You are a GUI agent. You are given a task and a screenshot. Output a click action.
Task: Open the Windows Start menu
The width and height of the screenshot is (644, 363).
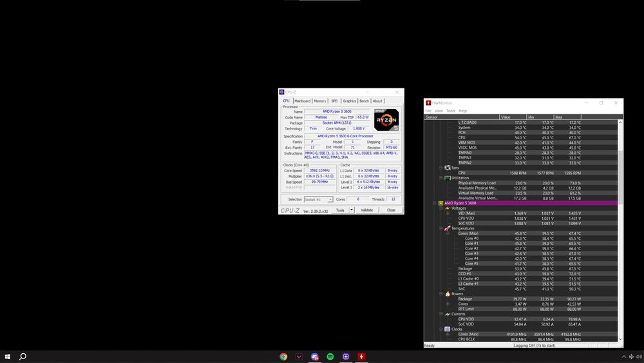pyautogui.click(x=7, y=357)
